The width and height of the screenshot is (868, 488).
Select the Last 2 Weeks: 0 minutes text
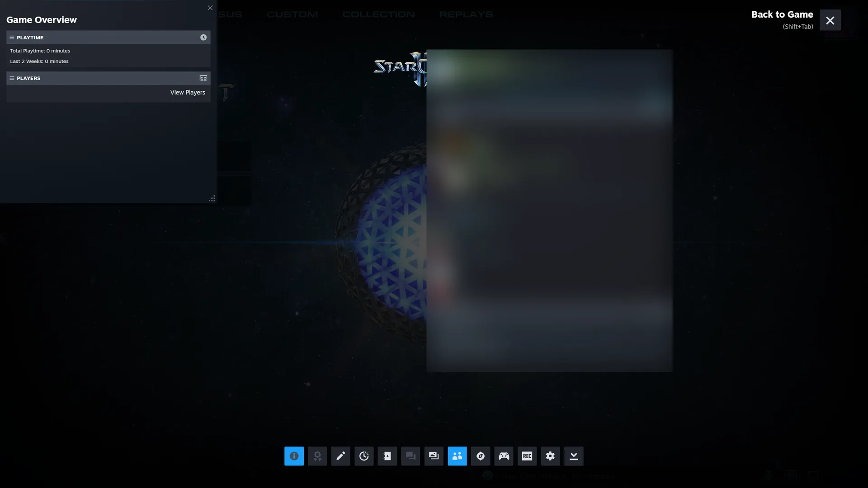pos(39,61)
